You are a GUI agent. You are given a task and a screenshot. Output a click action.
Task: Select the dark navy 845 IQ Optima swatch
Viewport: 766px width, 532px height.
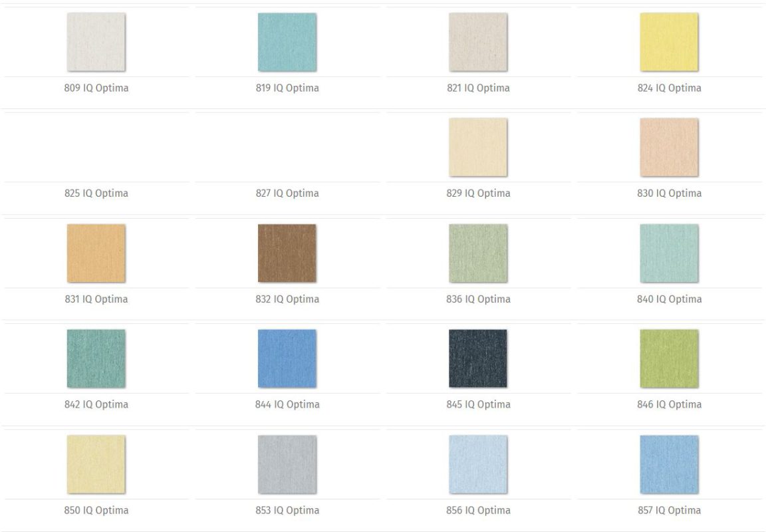tap(477, 358)
